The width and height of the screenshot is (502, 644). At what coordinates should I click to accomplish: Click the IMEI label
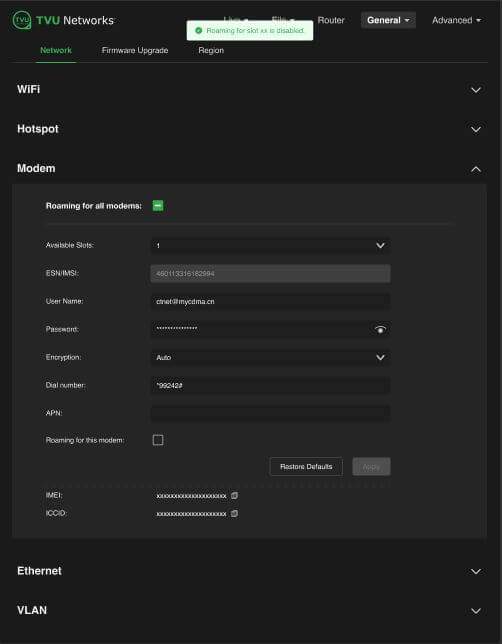point(54,495)
